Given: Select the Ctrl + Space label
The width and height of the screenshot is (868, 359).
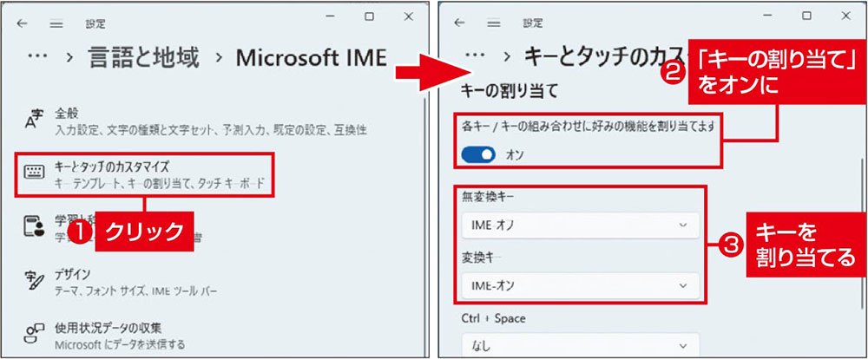Looking at the screenshot, I should tap(493, 318).
